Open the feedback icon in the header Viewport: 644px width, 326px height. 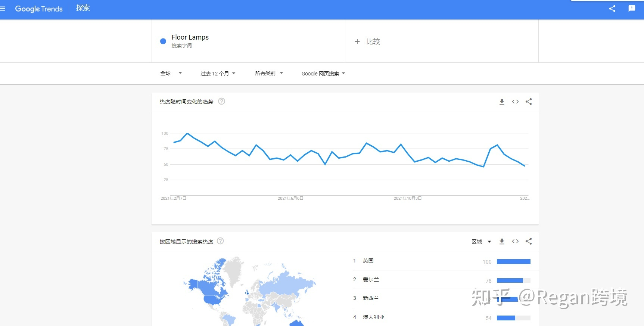[x=631, y=9]
